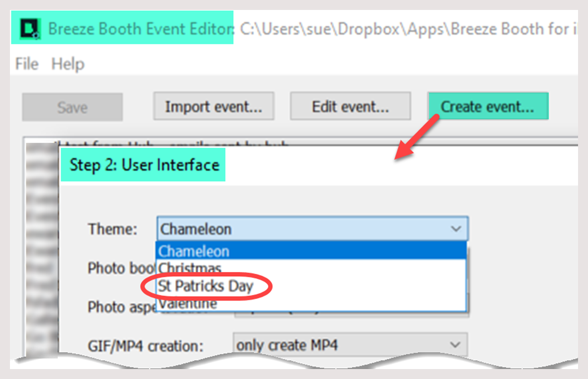Select Chameleon in the theme list
588x379 pixels.
312,251
